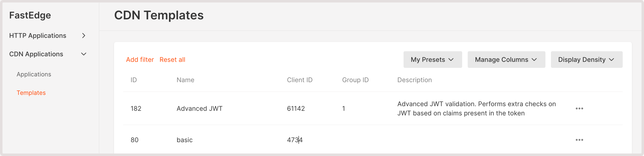
Task: Edit the Client ID field of the basic template
Action: (295, 140)
